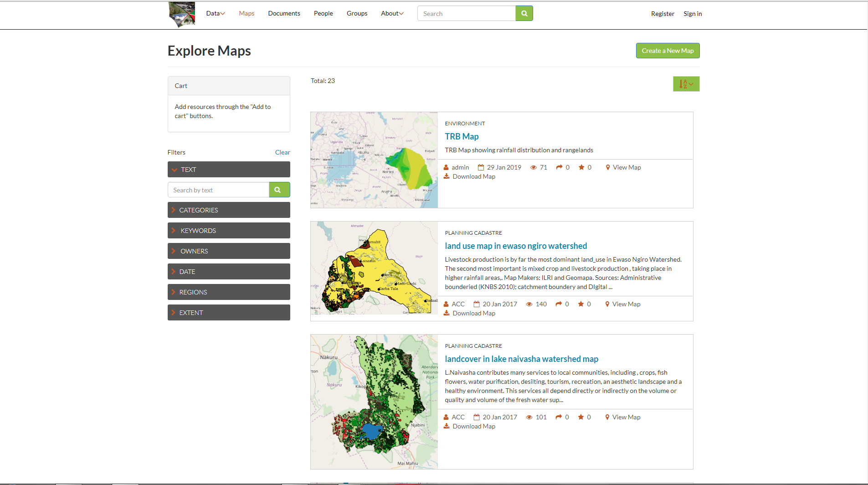Click inside the Search by text field
This screenshot has width=868, height=485.
pyautogui.click(x=218, y=190)
